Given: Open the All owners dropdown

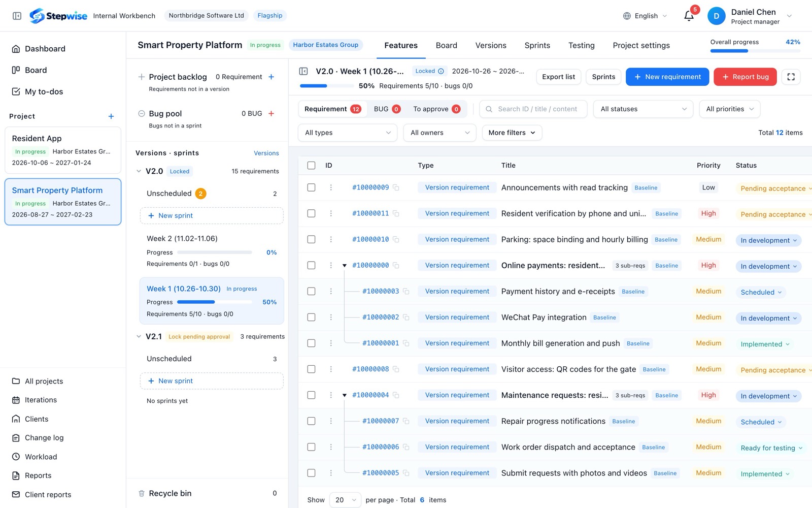Looking at the screenshot, I should (439, 133).
